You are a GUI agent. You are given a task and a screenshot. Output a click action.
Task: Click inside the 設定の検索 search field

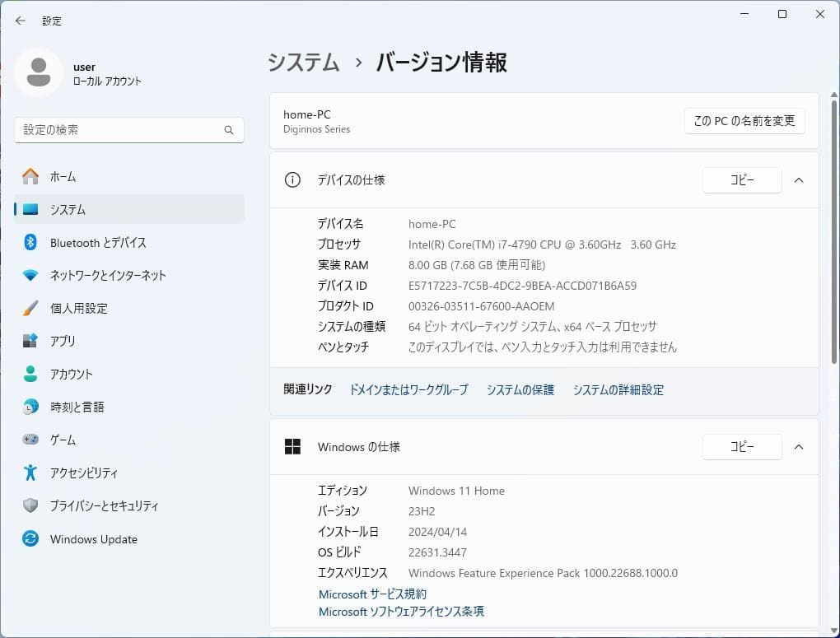128,129
